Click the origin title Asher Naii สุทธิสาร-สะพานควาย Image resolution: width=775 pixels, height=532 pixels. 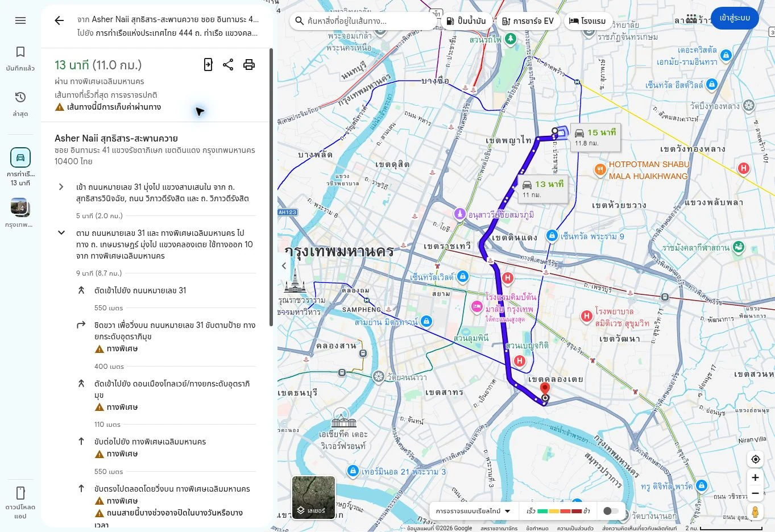click(116, 138)
